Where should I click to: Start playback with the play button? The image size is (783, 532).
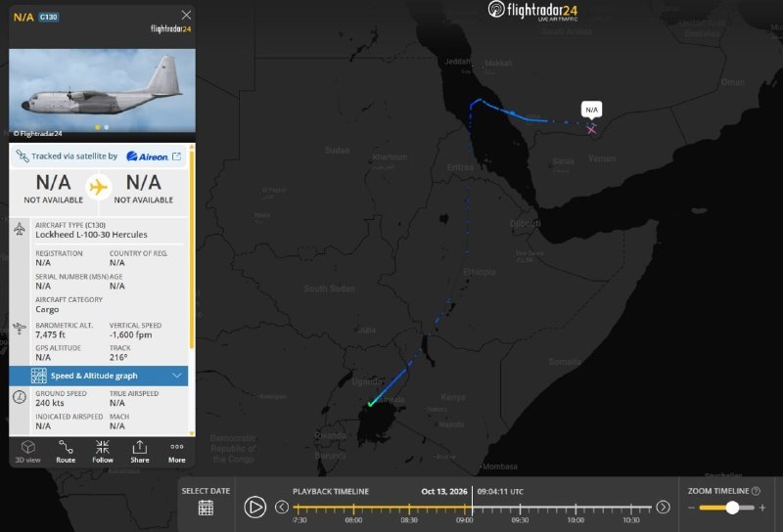(x=255, y=507)
